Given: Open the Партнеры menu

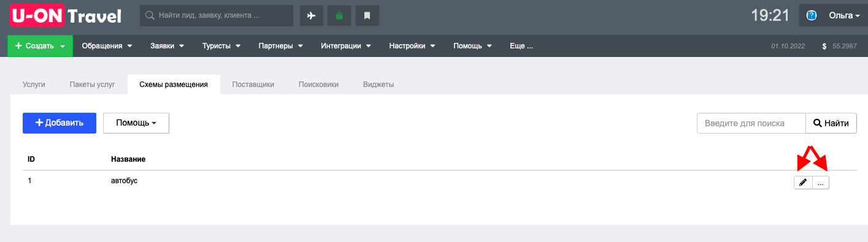Looking at the screenshot, I should 280,46.
